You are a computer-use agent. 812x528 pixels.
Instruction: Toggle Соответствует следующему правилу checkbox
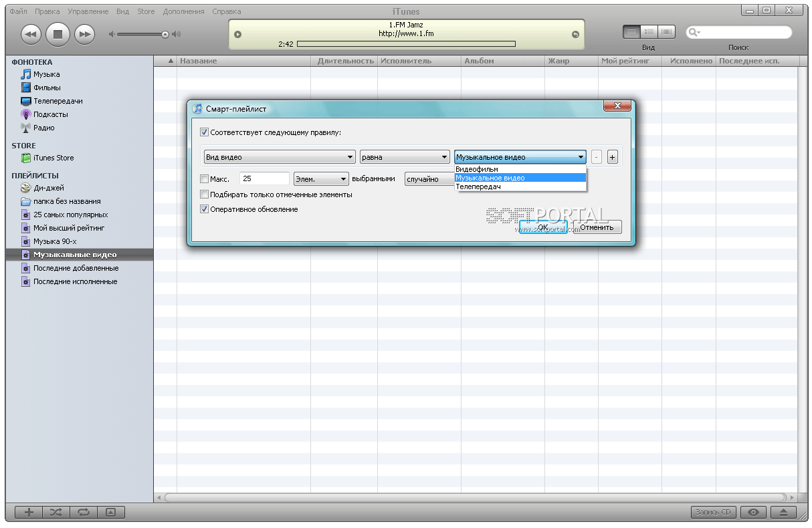point(205,132)
